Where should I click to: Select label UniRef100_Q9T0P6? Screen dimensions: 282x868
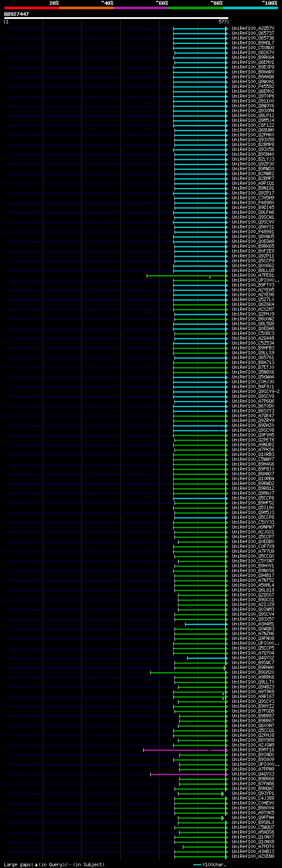pos(253,96)
